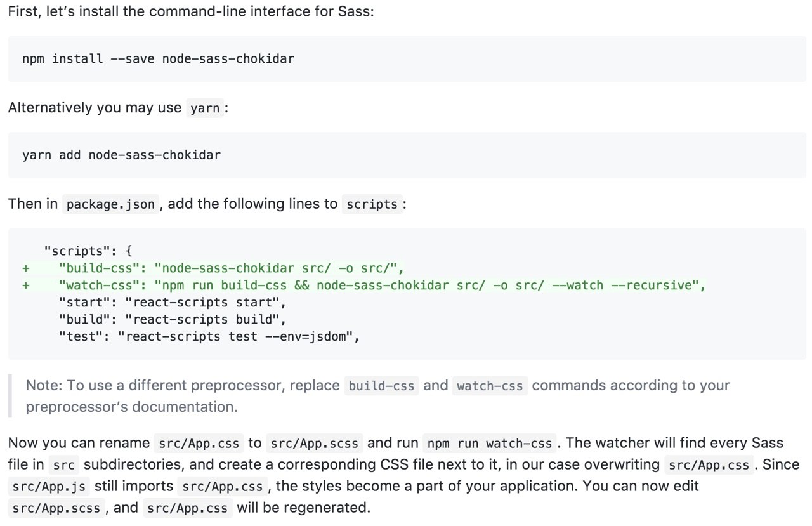
Task: Click the inline package.json code label
Action: tap(110, 204)
